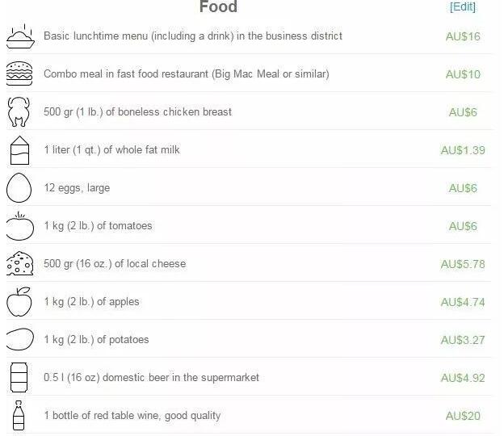The image size is (504, 436).
Task: Click the Food section heading
Action: (218, 7)
